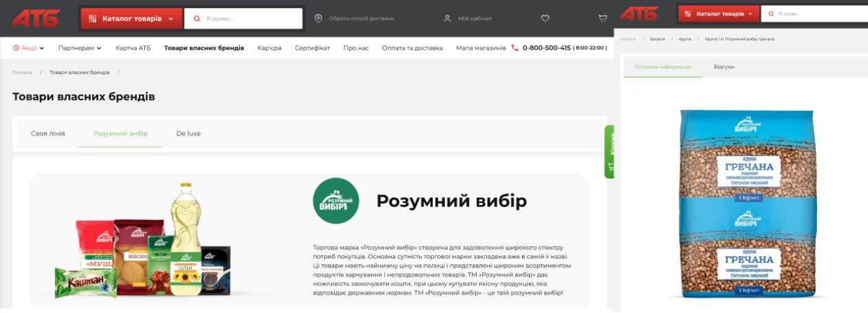
Task: Click the Розумний вибір products group image
Action: pyautogui.click(x=143, y=241)
